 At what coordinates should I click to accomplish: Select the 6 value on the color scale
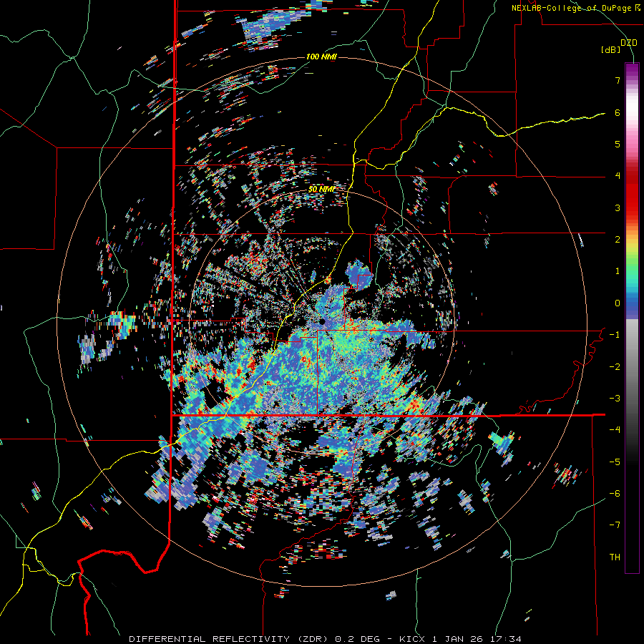coord(618,112)
